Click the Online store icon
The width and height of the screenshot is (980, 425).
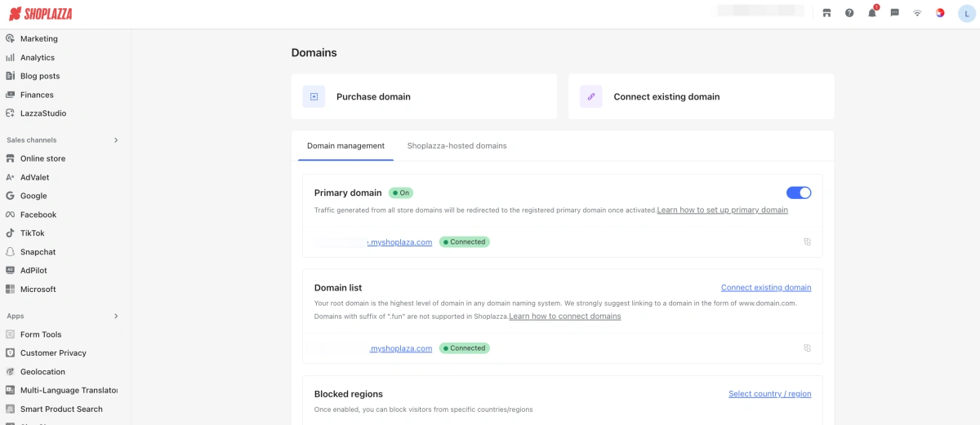click(x=11, y=158)
